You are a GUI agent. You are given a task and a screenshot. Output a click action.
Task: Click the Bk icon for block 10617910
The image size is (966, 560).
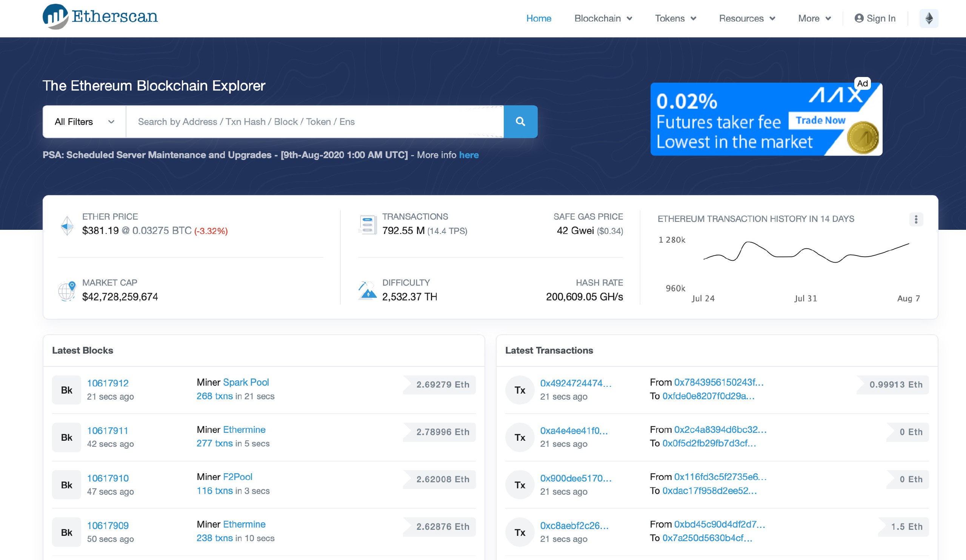(x=67, y=485)
